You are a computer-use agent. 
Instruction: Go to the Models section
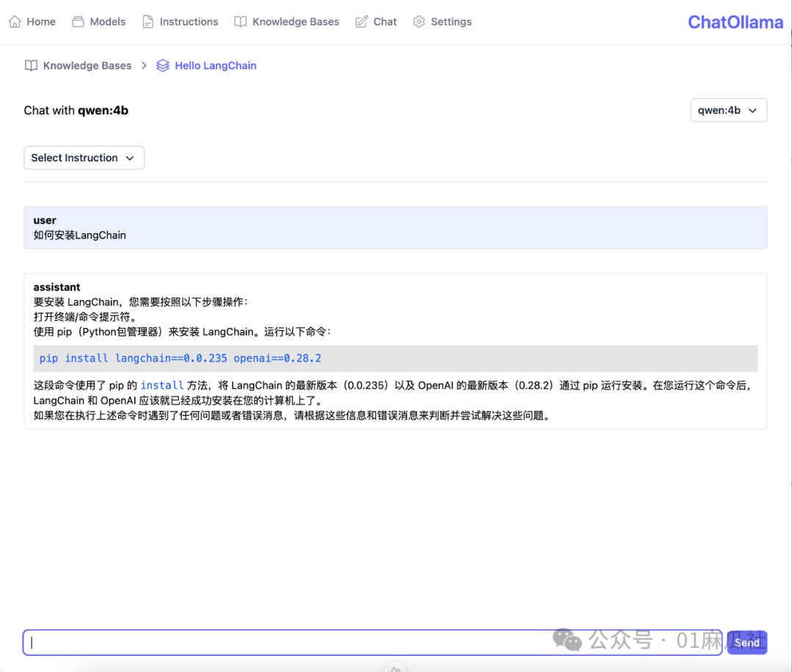(x=106, y=21)
